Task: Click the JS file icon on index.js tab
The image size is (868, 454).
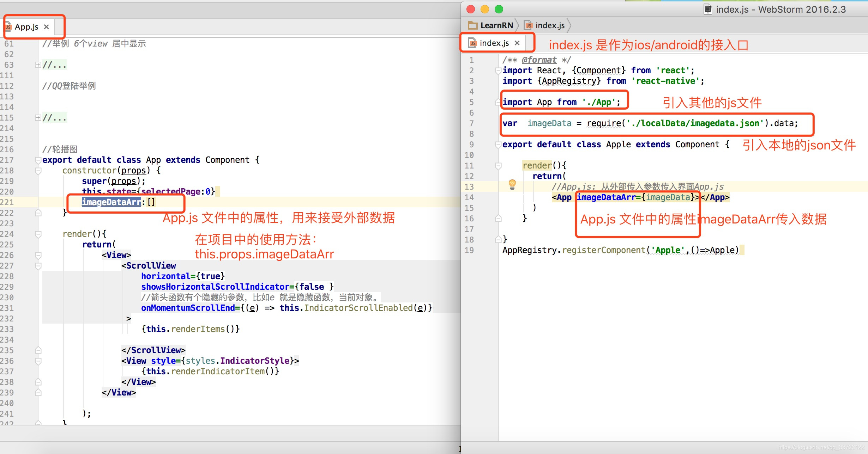Action: (473, 43)
